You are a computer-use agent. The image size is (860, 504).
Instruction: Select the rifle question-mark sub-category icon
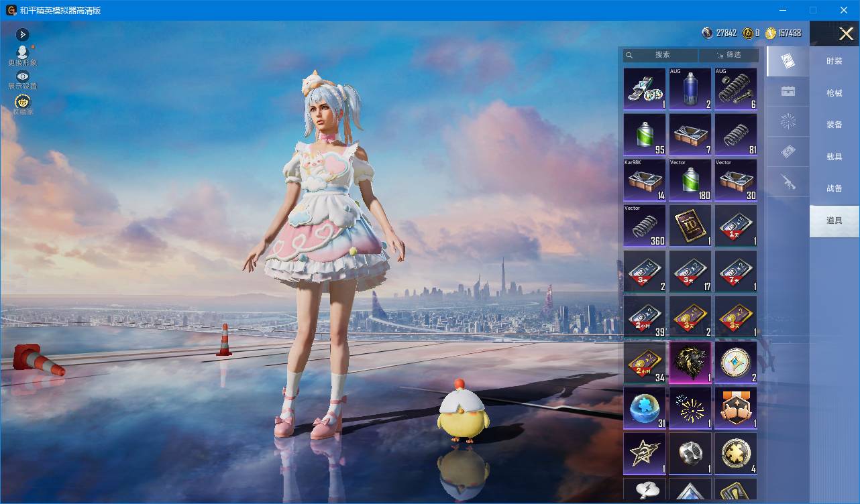tap(788, 182)
